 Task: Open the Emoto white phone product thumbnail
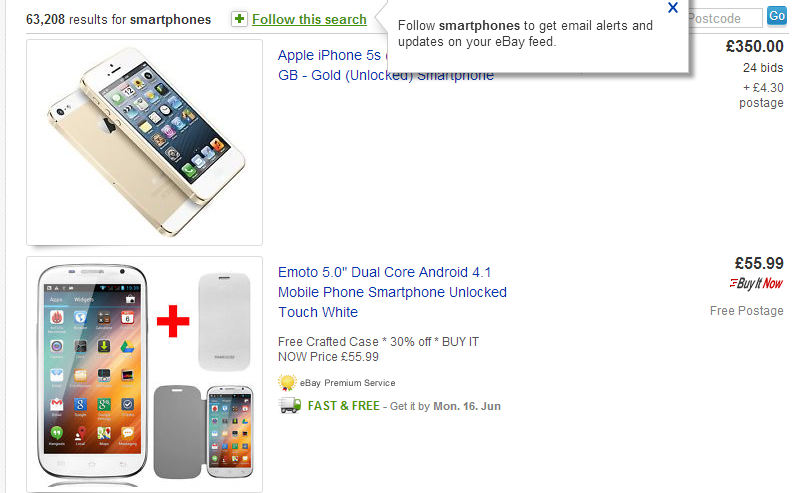point(144,374)
